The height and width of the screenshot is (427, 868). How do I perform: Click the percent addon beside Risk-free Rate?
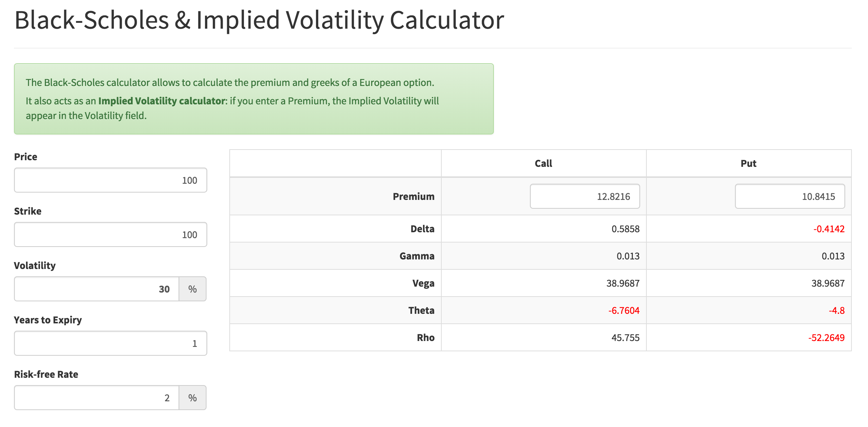click(x=193, y=398)
